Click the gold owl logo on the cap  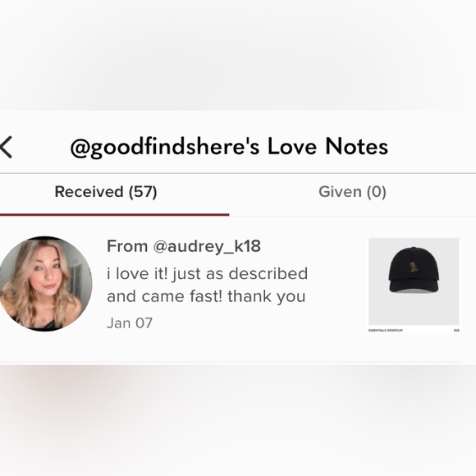(x=412, y=267)
